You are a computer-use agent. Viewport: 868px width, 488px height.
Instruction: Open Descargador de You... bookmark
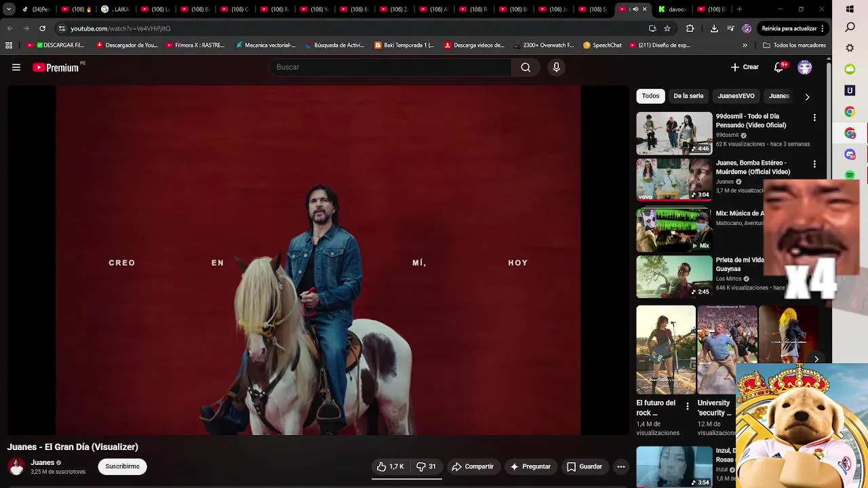coord(127,45)
